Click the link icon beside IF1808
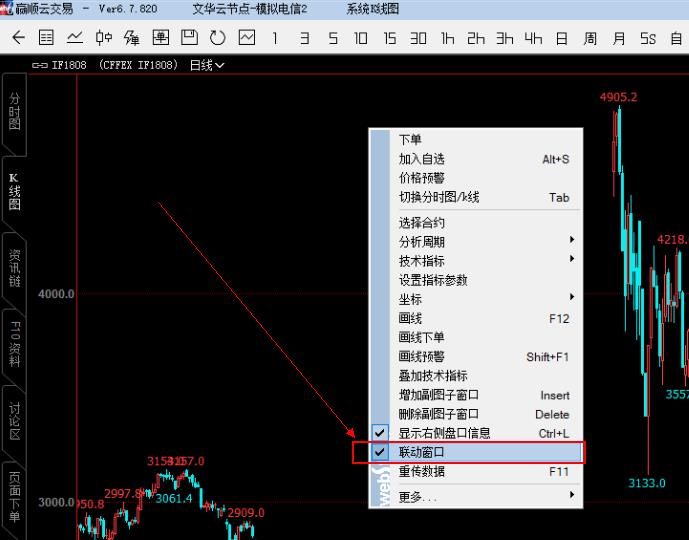The height and width of the screenshot is (540, 689). point(40,65)
